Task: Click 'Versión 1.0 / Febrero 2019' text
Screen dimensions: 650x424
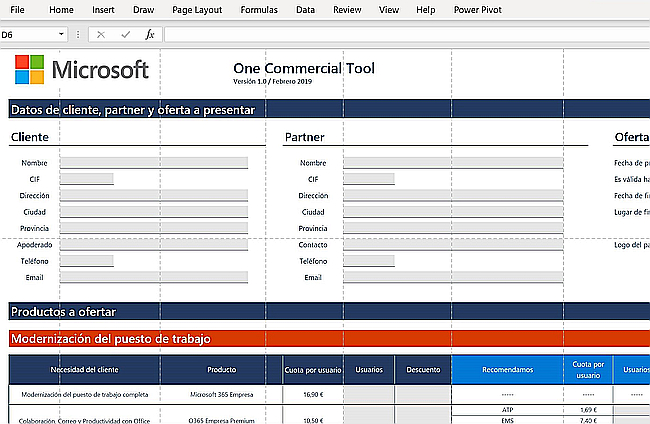Action: coord(272,81)
